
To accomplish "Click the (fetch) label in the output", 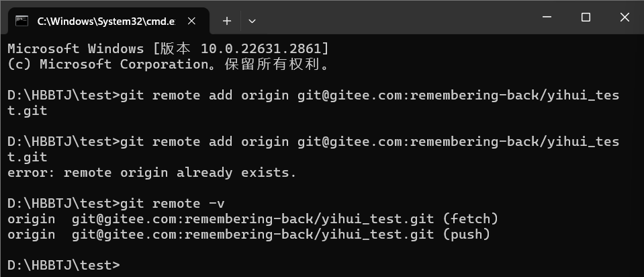I will [x=470, y=219].
